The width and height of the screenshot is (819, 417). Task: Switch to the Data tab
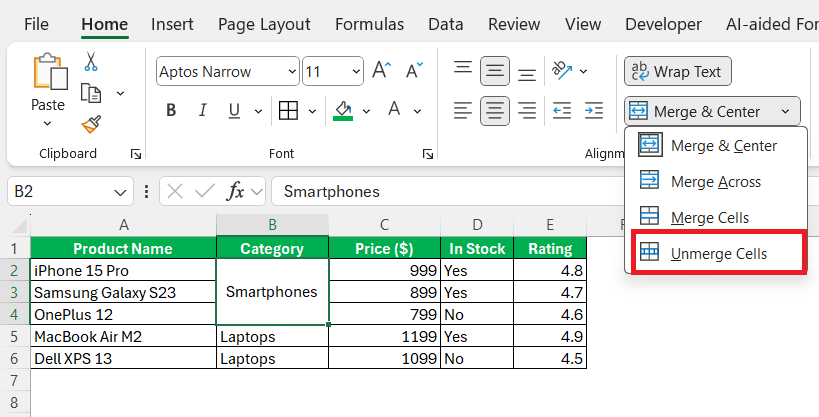point(446,24)
